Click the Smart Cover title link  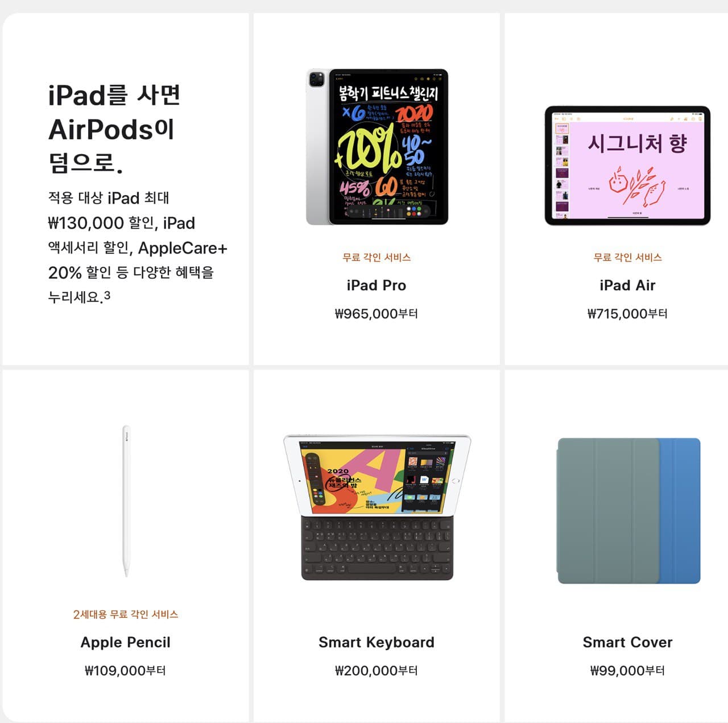point(627,642)
